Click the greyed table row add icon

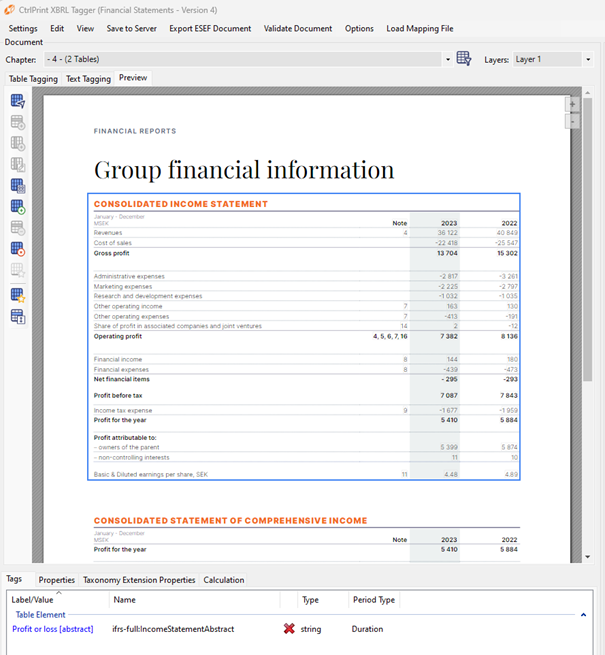pos(18,122)
